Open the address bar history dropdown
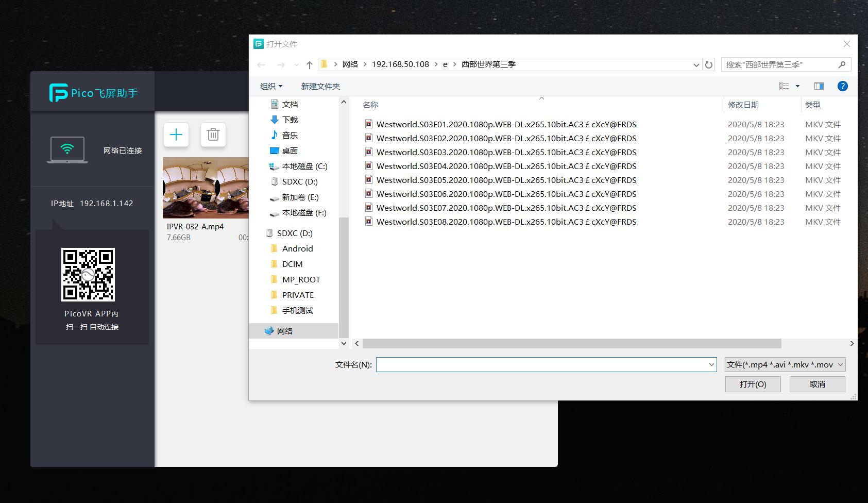Screen dimensions: 868x503 coord(696,65)
